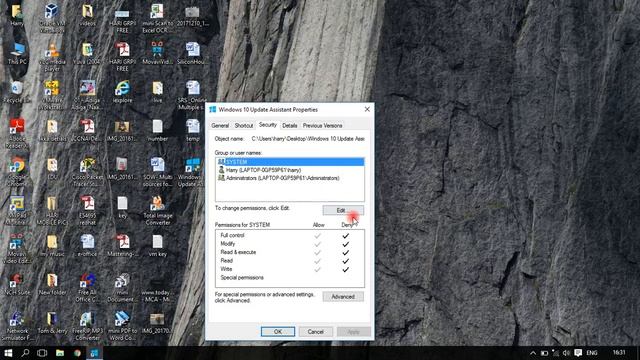Switch to the Shortcut tab

click(x=244, y=125)
